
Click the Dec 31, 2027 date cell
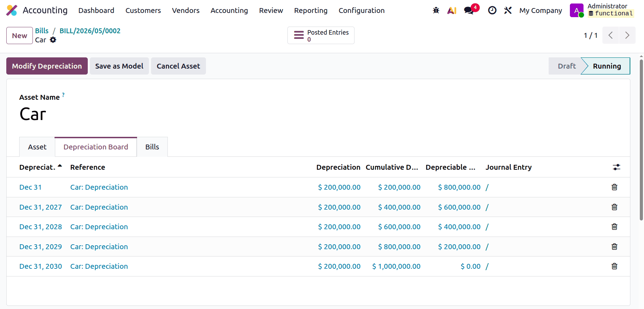(x=41, y=207)
